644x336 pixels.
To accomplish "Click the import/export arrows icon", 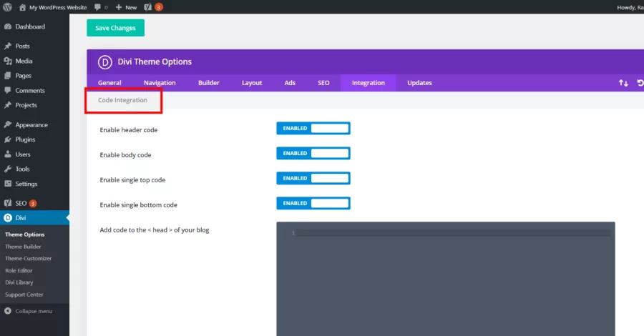I will pyautogui.click(x=623, y=83).
